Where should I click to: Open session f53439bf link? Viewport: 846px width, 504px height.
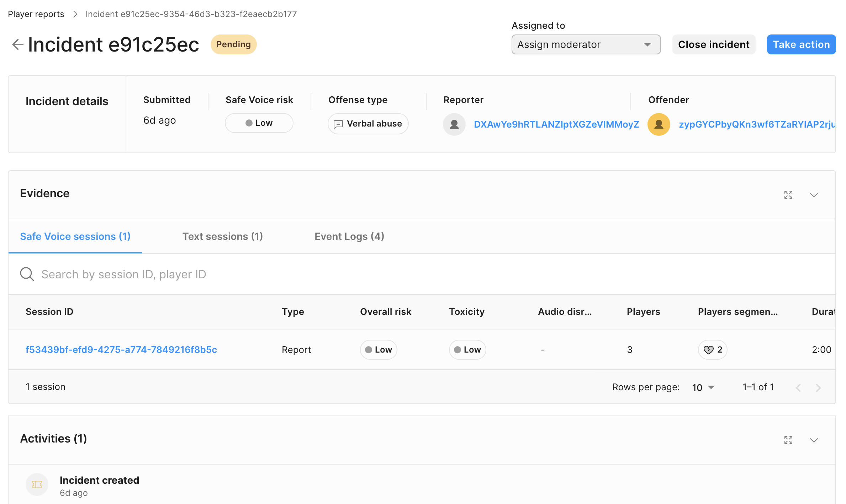(121, 350)
